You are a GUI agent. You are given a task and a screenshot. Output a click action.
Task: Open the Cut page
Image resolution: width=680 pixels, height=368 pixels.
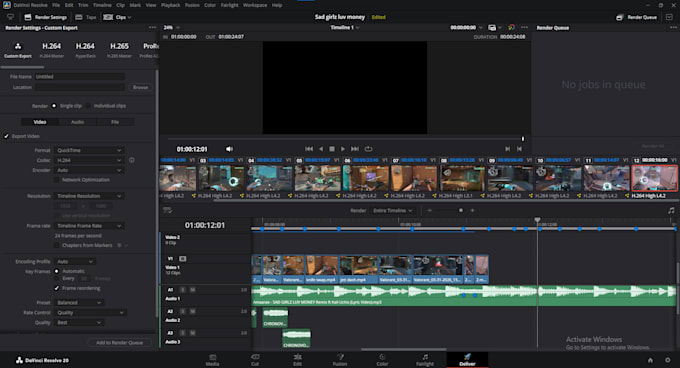(x=255, y=360)
